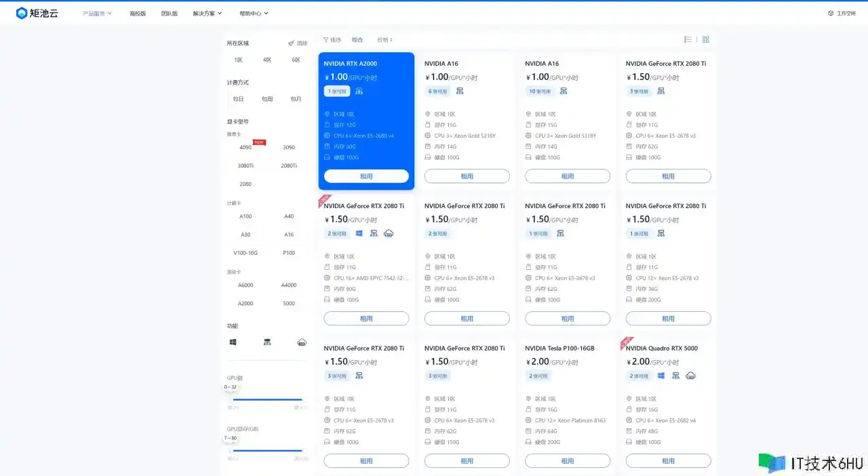Select the Windows icon under 功能 filter
868x476 pixels.
pyautogui.click(x=233, y=342)
